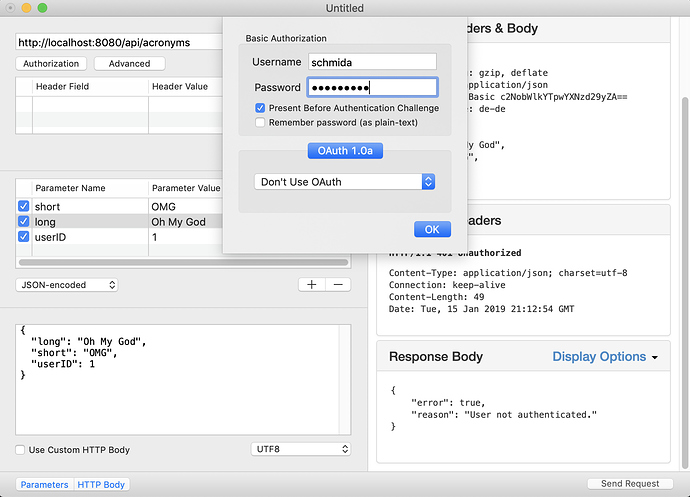690x497 pixels.
Task: Click the plus button to add a parameter
Action: pos(312,285)
